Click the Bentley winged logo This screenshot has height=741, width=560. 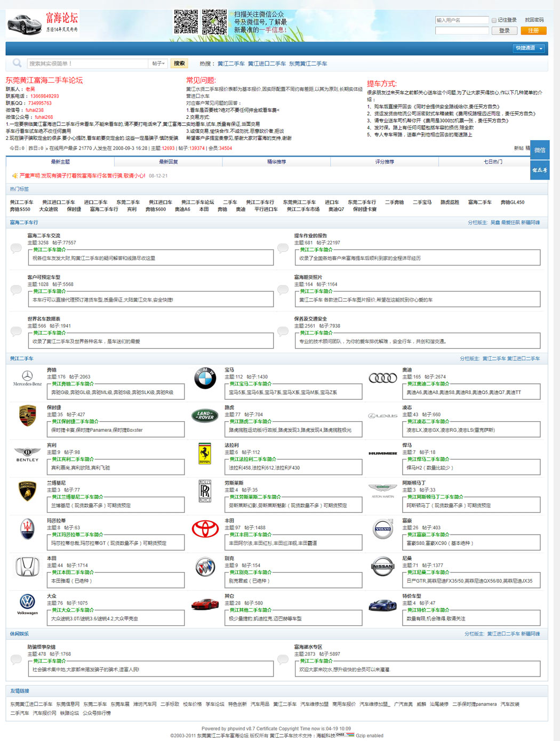pos(27,454)
